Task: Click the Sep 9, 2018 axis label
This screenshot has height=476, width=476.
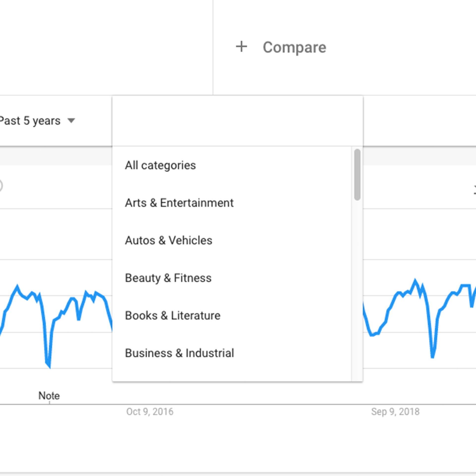Action: [395, 412]
